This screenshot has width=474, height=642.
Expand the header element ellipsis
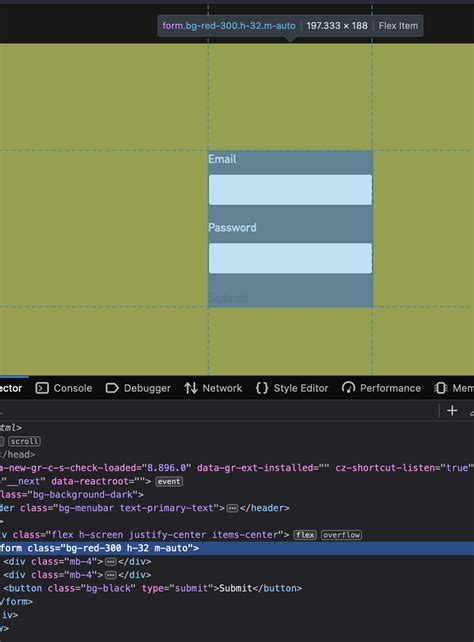(x=232, y=508)
